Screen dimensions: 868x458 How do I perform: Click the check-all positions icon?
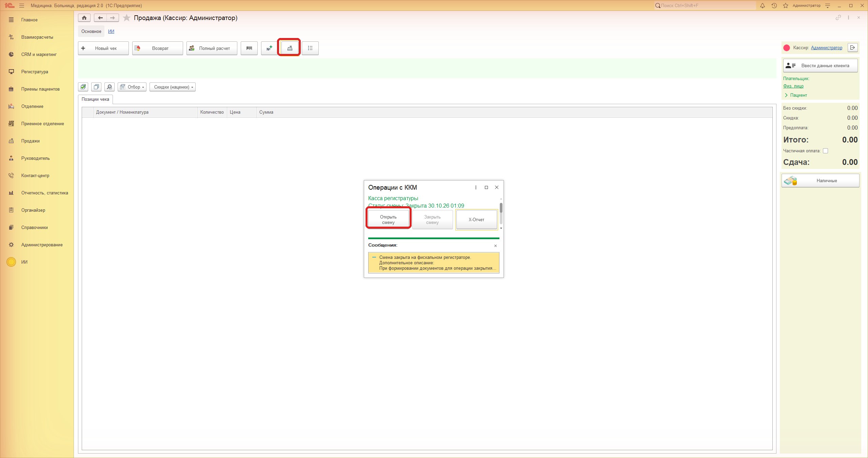(83, 87)
